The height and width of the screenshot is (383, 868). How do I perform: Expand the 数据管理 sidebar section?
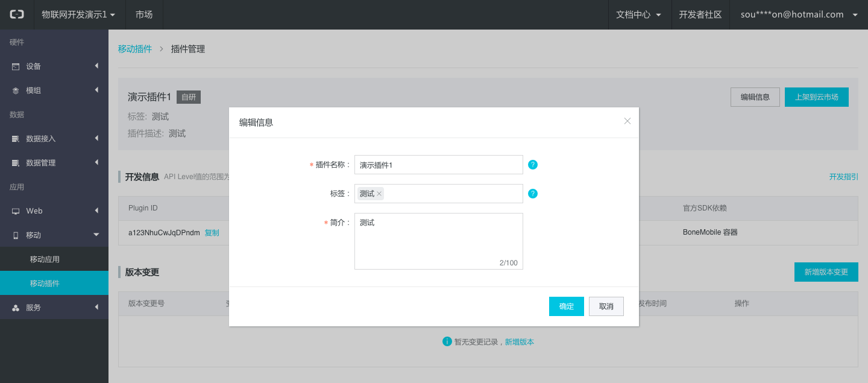tap(96, 162)
